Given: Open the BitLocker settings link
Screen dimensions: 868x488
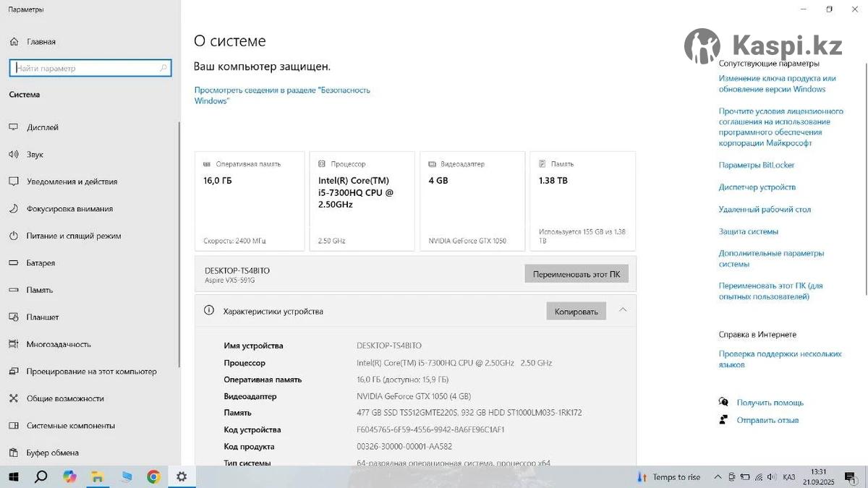Looking at the screenshot, I should point(756,165).
